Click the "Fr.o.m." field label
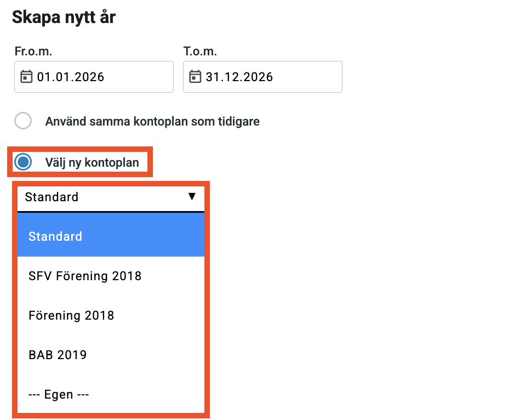526x420 pixels. click(x=33, y=52)
